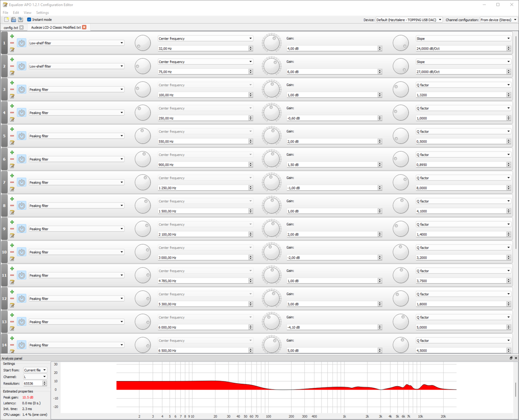Remove filter 14 (6 500,00 Hz) via minus icon
The image size is (519, 420).
(x=12, y=345)
